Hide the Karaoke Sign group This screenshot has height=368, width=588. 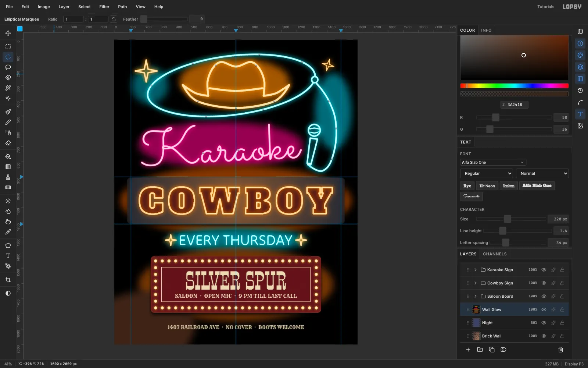pyautogui.click(x=544, y=270)
